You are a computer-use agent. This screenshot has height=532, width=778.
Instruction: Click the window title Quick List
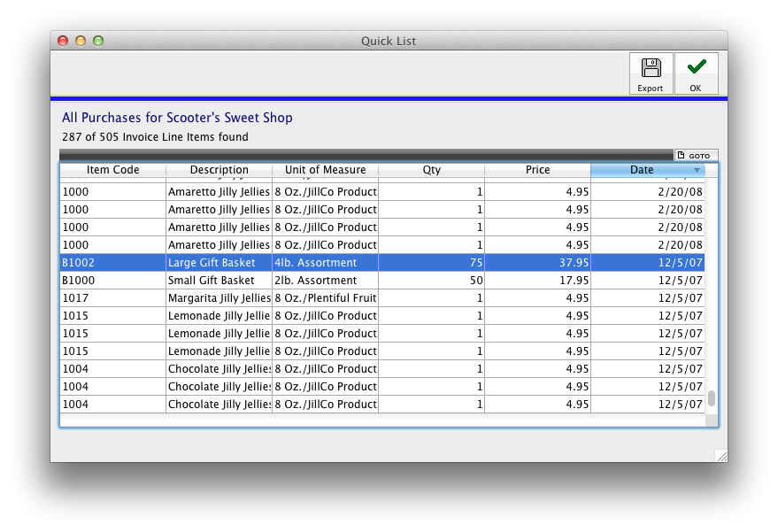(389, 42)
